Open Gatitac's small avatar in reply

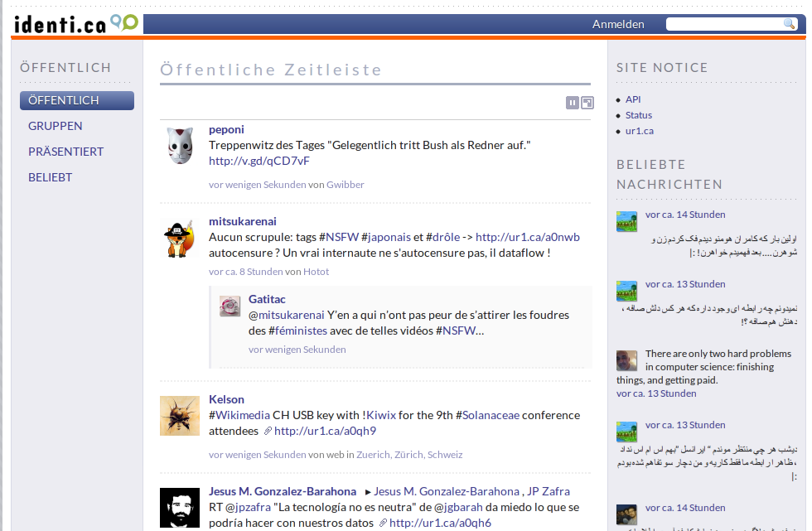(230, 307)
